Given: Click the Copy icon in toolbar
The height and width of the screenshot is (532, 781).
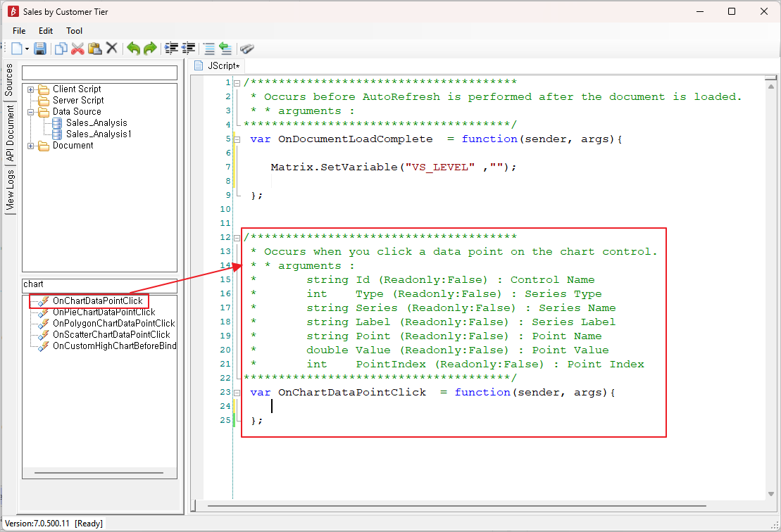Looking at the screenshot, I should 61,49.
